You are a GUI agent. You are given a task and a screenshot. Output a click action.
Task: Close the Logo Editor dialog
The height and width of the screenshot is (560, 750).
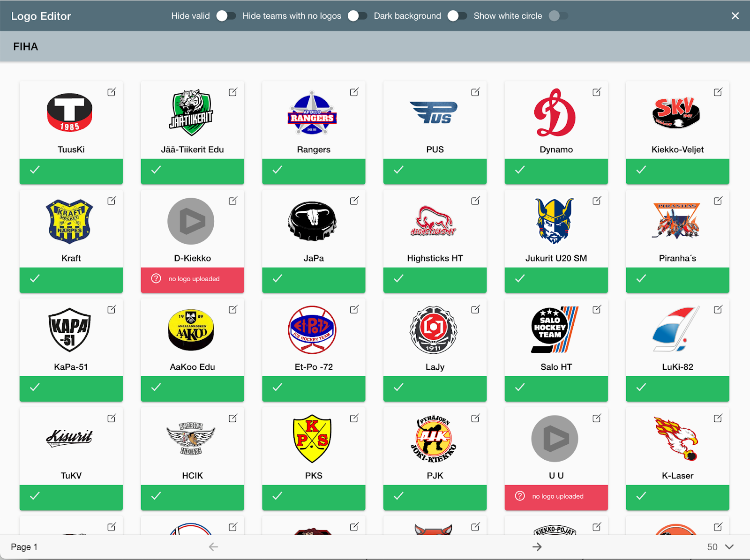tap(735, 16)
